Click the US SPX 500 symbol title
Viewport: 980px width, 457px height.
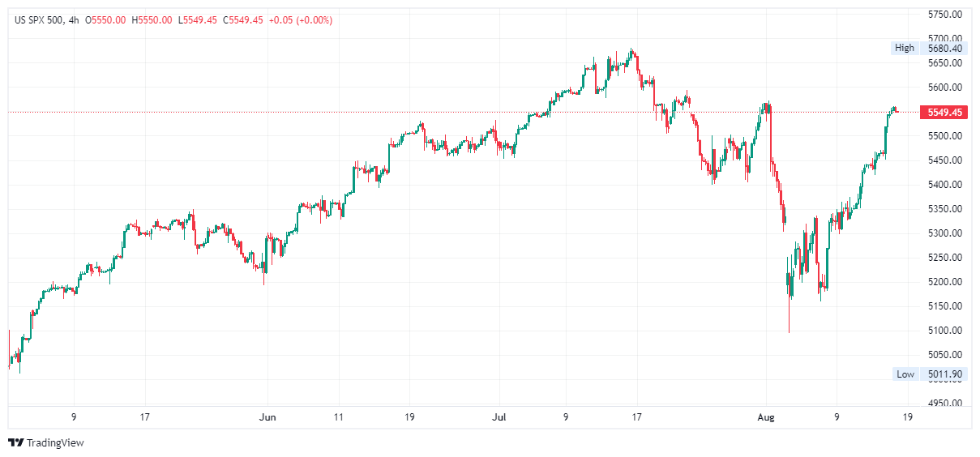[x=40, y=20]
